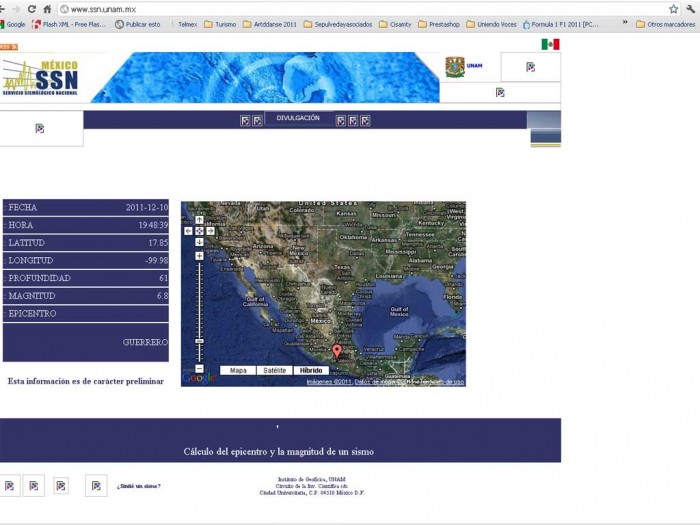The height and width of the screenshot is (525, 700).
Task: Open the Telmex bookmark
Action: (x=183, y=25)
